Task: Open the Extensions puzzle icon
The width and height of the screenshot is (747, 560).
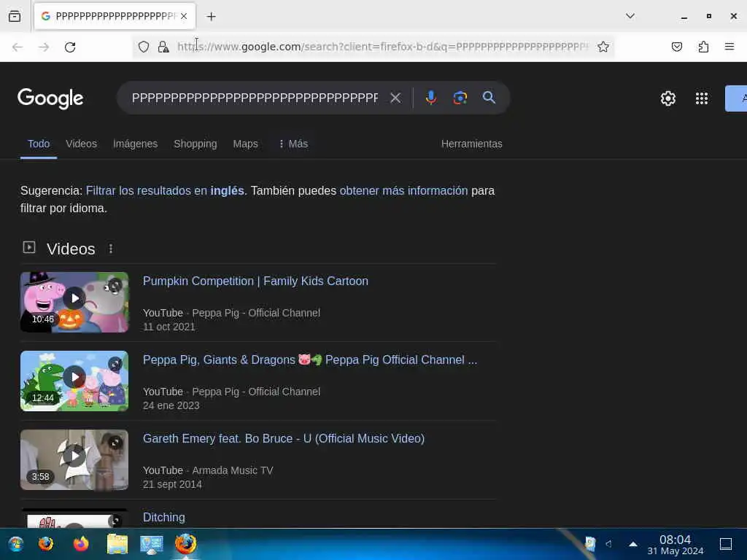Action: click(x=703, y=47)
